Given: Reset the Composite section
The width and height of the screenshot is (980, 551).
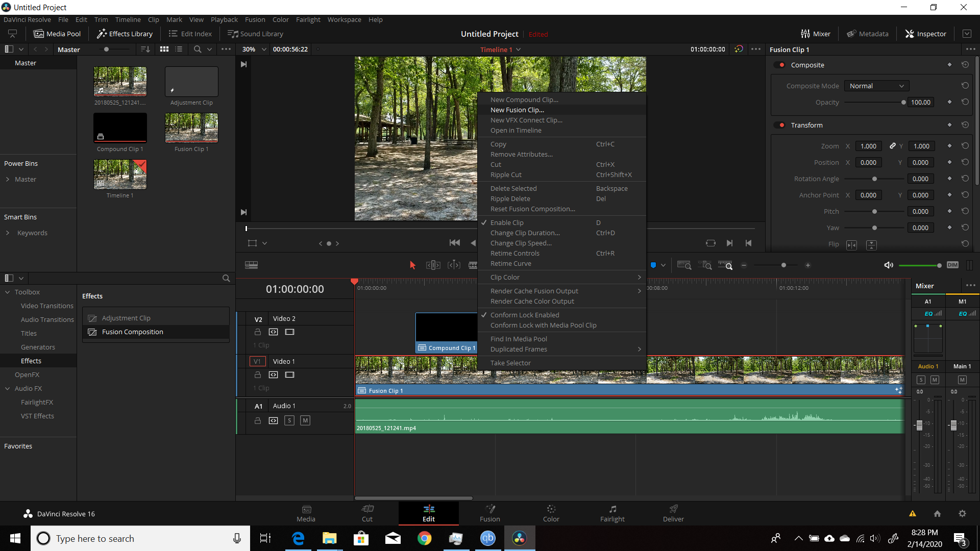Looking at the screenshot, I should pyautogui.click(x=965, y=65).
